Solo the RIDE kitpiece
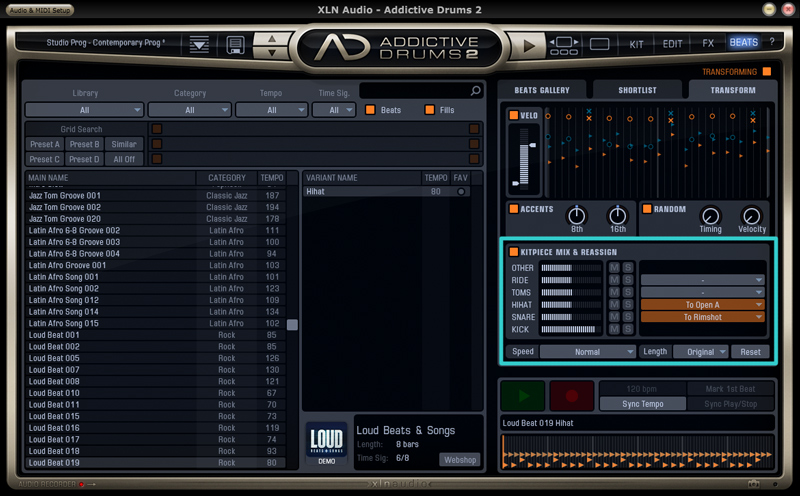The height and width of the screenshot is (496, 800). [628, 280]
